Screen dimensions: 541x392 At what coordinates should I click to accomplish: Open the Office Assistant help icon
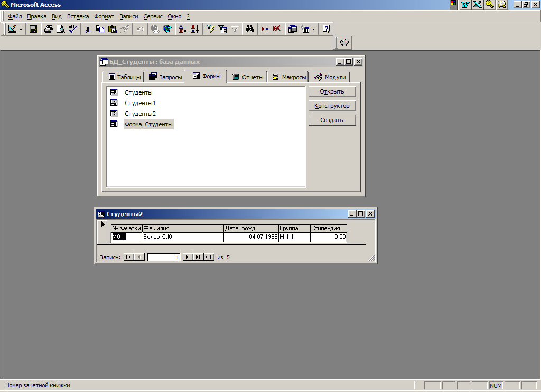click(326, 29)
